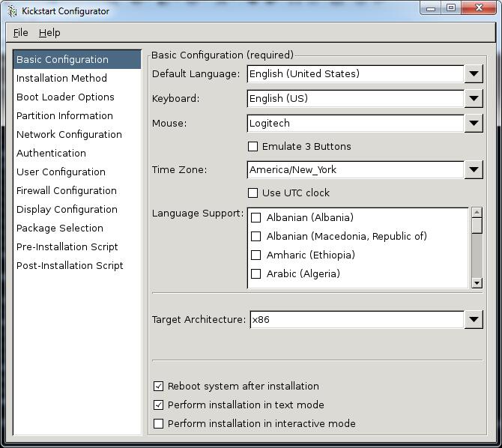Expand the Target Architecture dropdown
The height and width of the screenshot is (448, 502).
(x=473, y=319)
